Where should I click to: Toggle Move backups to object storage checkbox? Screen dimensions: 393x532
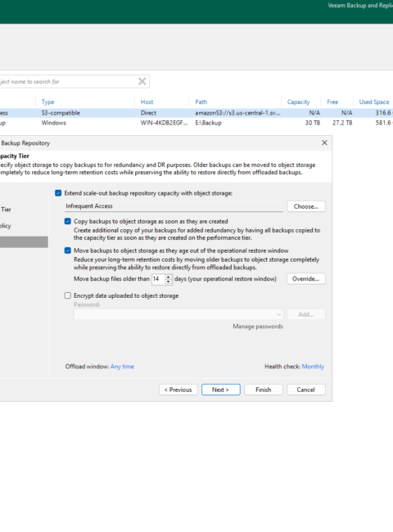pos(68,250)
